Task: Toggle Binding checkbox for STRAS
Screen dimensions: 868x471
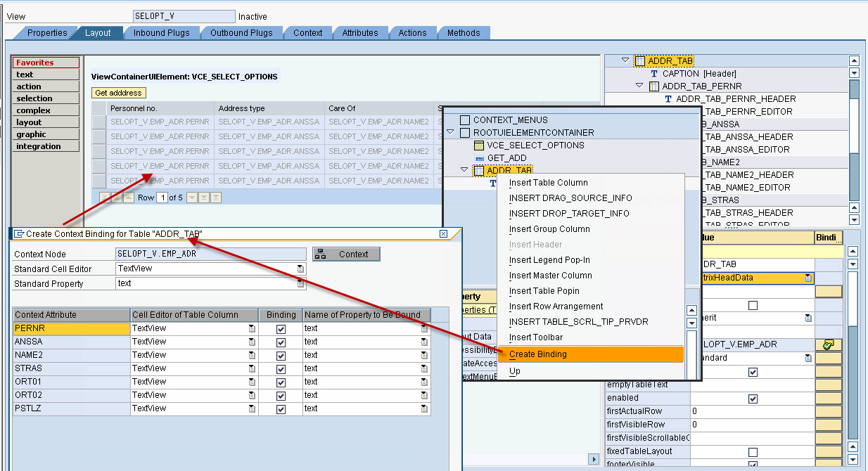Action: tap(281, 369)
